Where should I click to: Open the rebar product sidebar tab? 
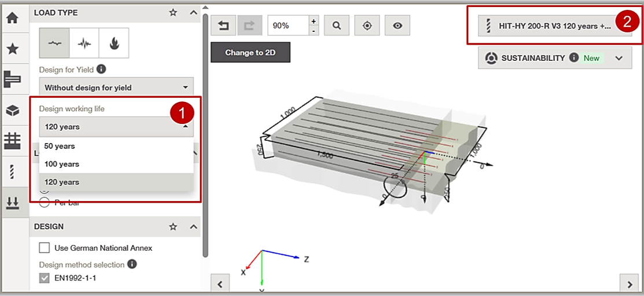(13, 172)
